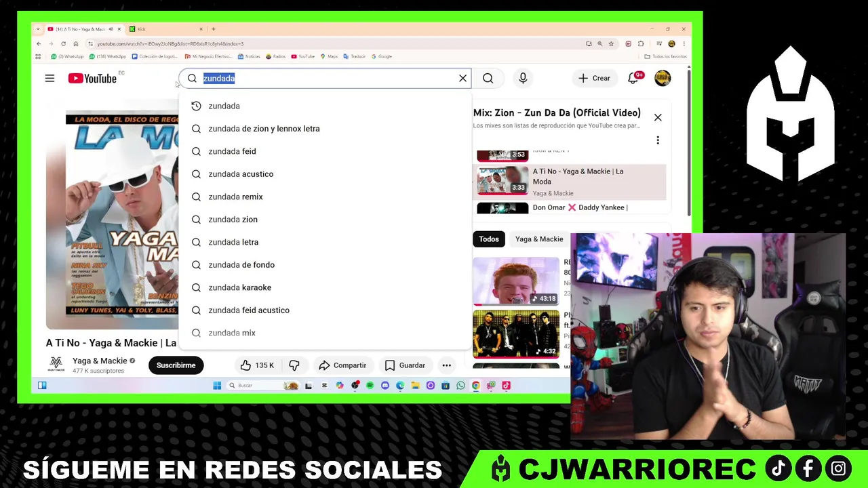The width and height of the screenshot is (868, 488).
Task: Open the 43:18 recommended video thumbnail
Action: pos(516,281)
